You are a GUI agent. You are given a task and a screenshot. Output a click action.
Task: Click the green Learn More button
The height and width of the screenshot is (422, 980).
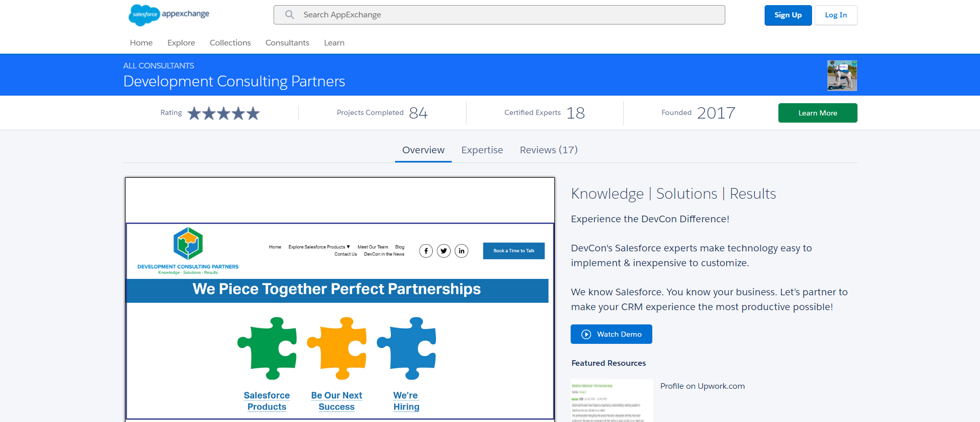(x=818, y=113)
